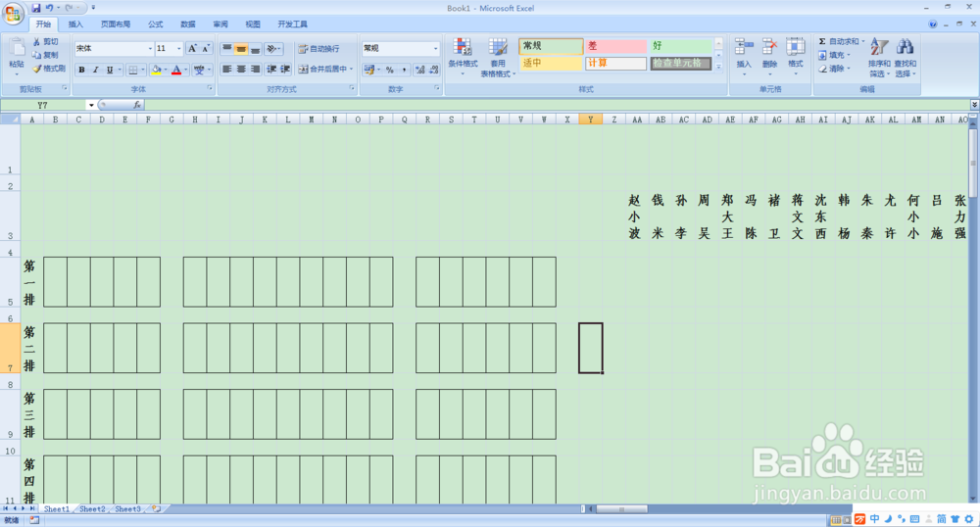The image size is (980, 527).
Task: Set middle vertical alignment
Action: (x=241, y=48)
